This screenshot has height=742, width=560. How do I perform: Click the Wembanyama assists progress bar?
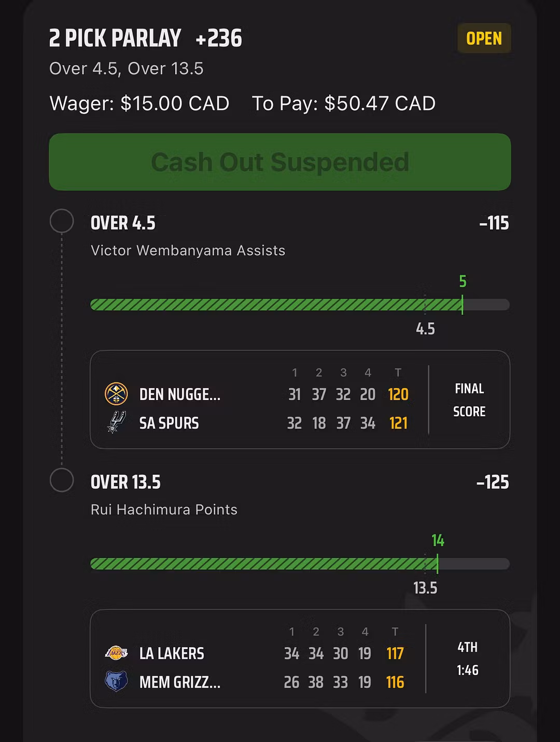[x=300, y=305]
